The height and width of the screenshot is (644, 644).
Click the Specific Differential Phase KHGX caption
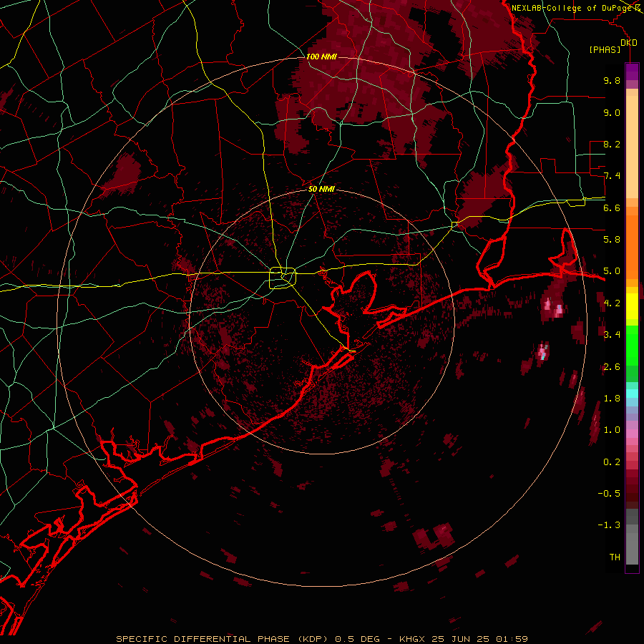click(321, 639)
